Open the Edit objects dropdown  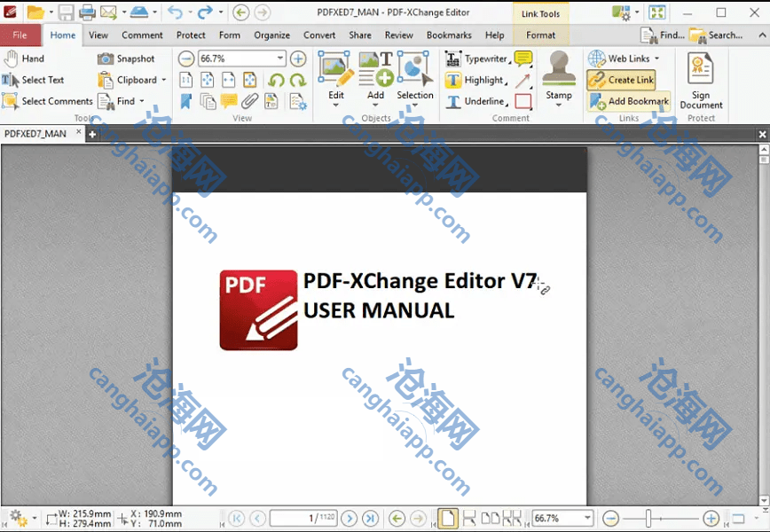click(336, 105)
